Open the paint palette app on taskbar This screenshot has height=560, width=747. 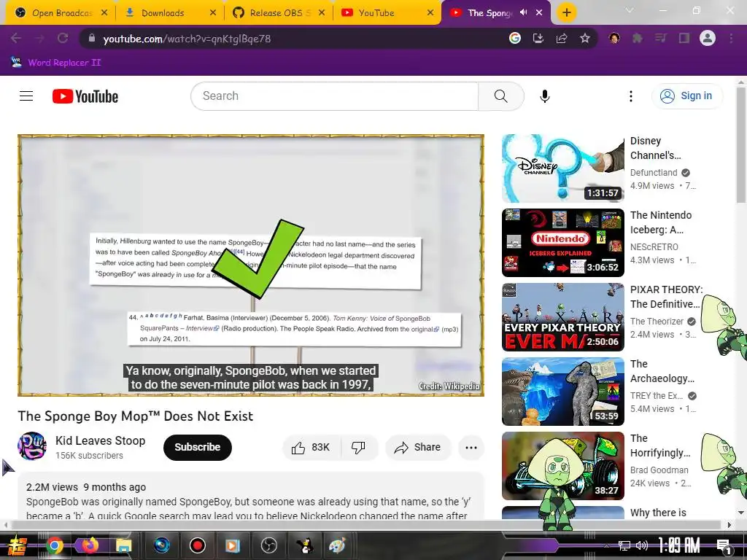pyautogui.click(x=337, y=545)
